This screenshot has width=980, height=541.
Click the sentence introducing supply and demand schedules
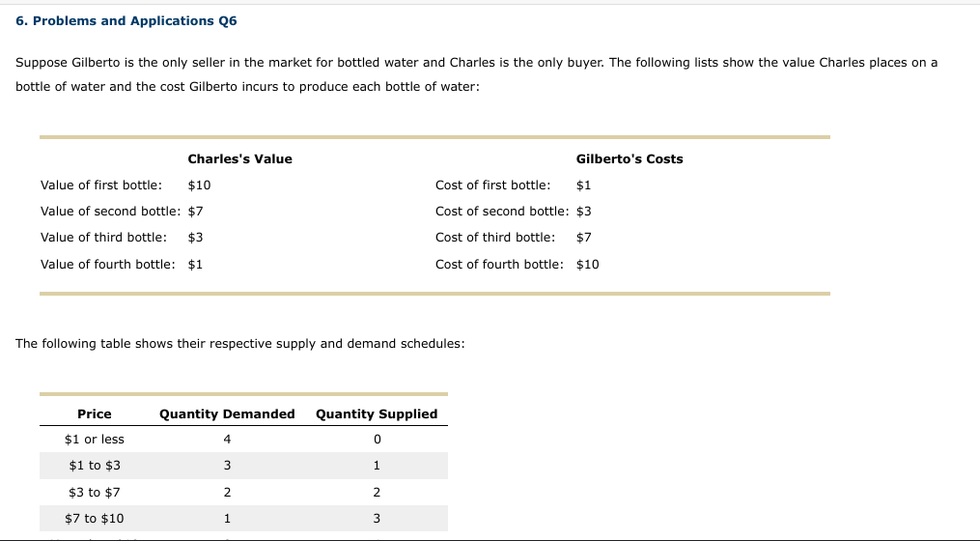tap(240, 343)
